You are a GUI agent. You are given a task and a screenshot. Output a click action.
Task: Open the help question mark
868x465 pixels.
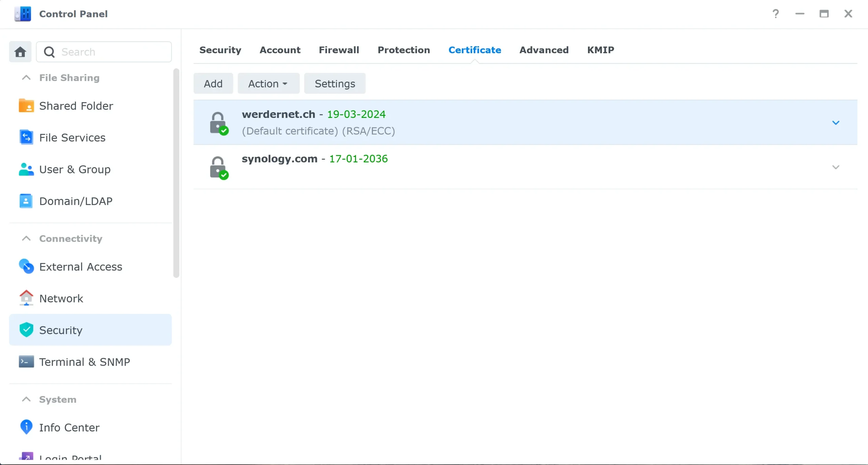click(x=775, y=14)
